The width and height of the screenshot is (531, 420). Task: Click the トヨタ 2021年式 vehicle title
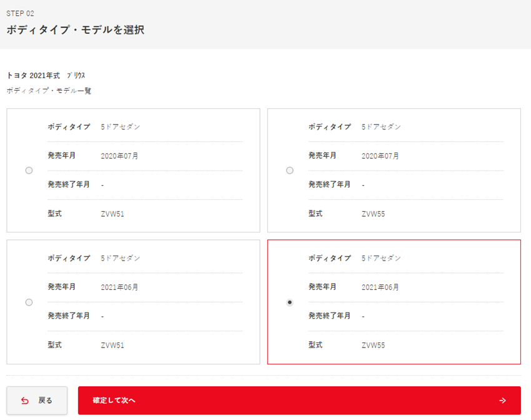(46, 76)
